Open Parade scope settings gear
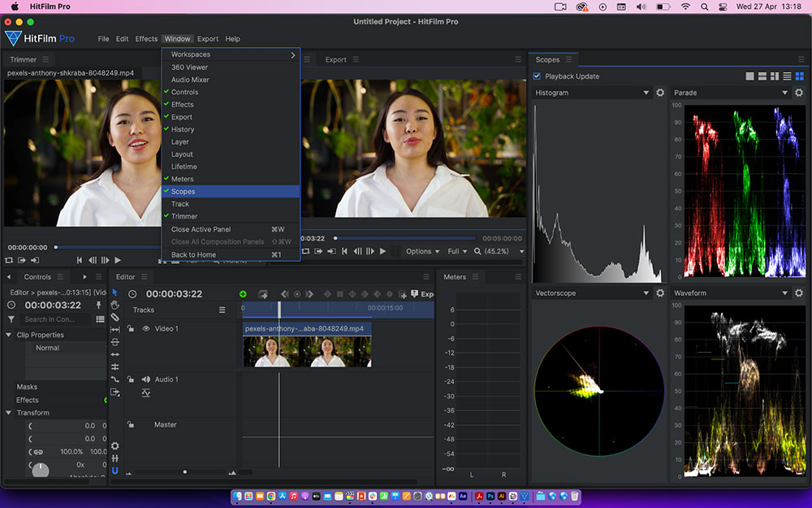This screenshot has width=812, height=508. [x=799, y=93]
